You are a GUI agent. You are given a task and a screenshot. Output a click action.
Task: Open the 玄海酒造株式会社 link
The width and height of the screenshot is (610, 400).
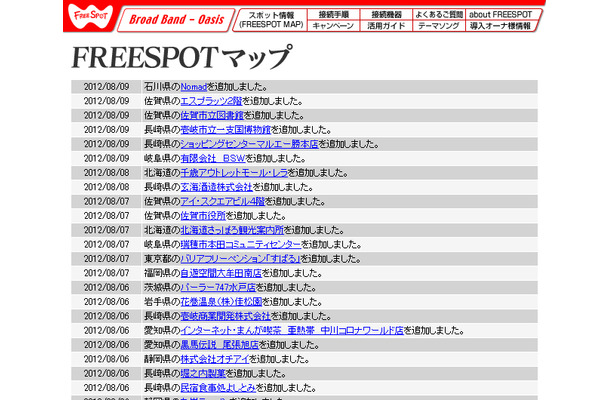pyautogui.click(x=217, y=187)
